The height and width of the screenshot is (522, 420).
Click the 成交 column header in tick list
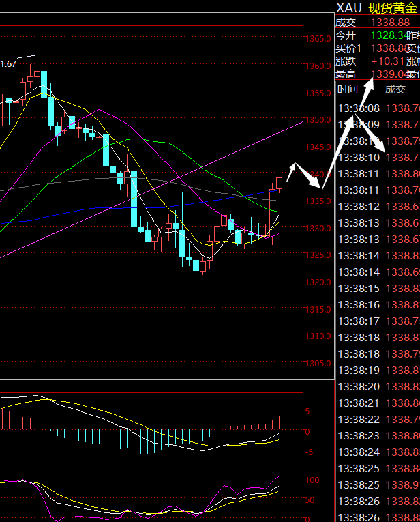(x=395, y=89)
